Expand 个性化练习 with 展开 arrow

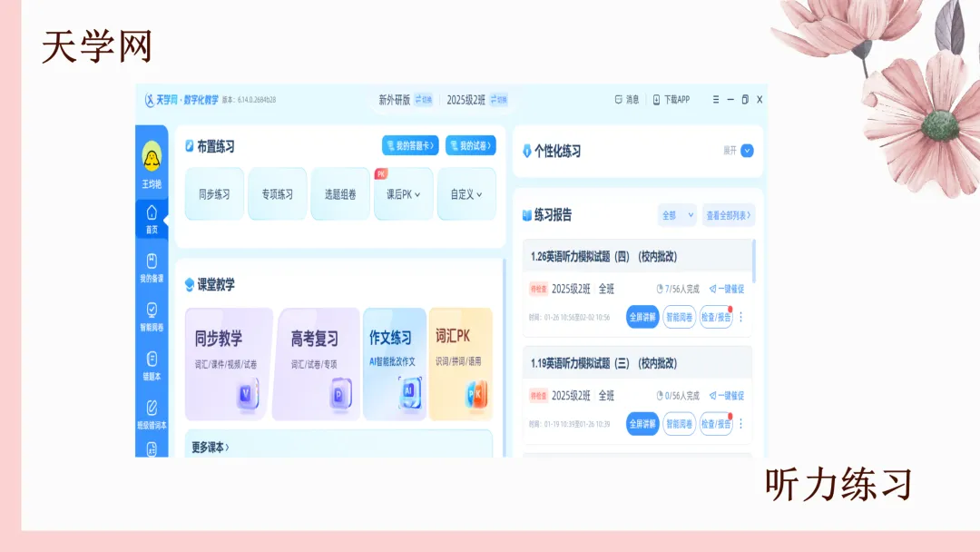tap(747, 151)
